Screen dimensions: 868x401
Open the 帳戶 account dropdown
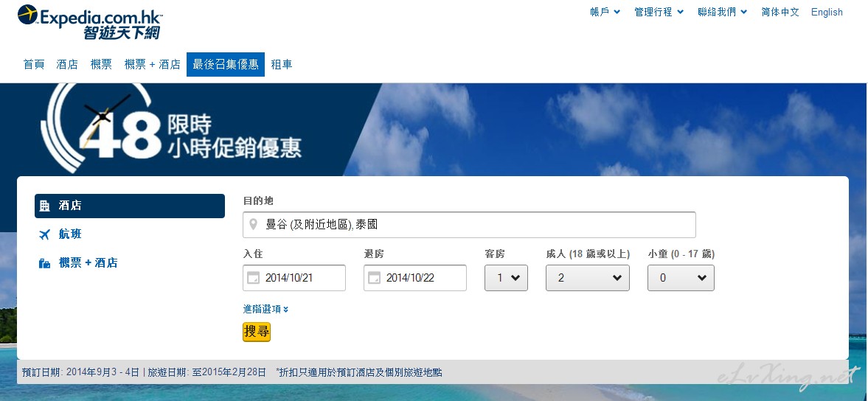[x=605, y=12]
